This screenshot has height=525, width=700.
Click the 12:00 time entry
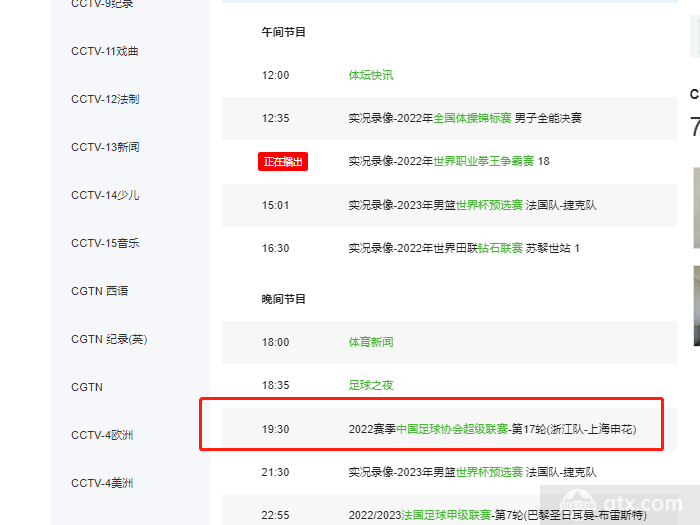tap(275, 75)
